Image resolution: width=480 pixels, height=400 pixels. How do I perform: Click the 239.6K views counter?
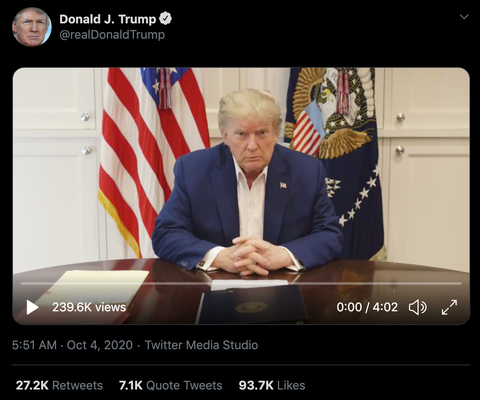click(89, 307)
